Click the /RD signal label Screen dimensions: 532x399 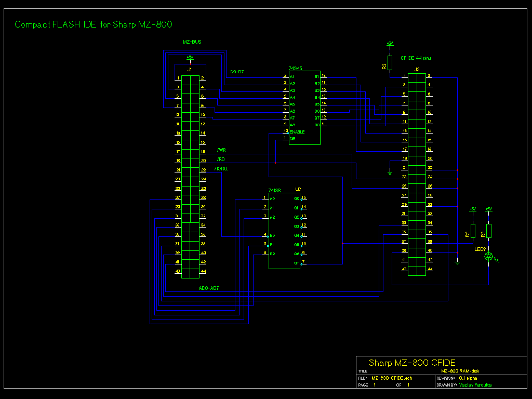pyautogui.click(x=221, y=159)
